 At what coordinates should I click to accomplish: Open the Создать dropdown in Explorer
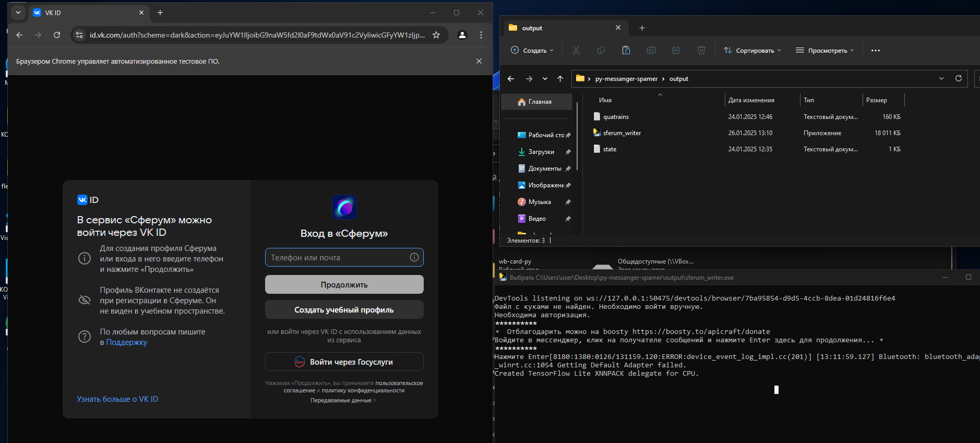[x=532, y=50]
